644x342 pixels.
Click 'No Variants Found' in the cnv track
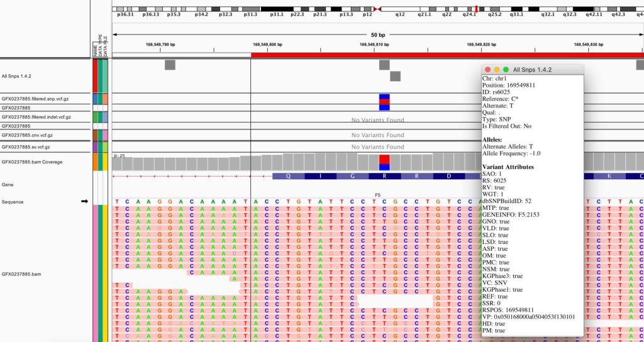coord(377,135)
